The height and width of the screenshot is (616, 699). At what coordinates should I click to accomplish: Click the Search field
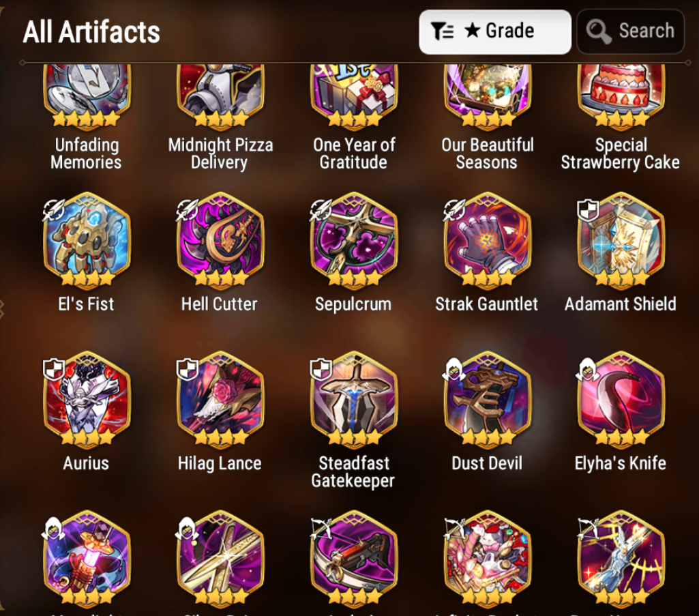[630, 31]
